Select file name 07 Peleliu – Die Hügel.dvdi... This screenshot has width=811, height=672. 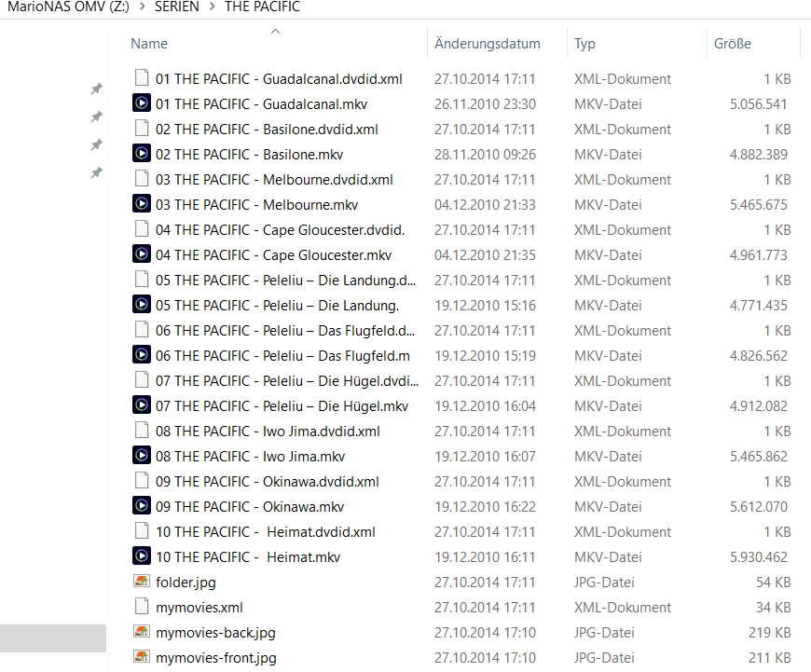287,381
